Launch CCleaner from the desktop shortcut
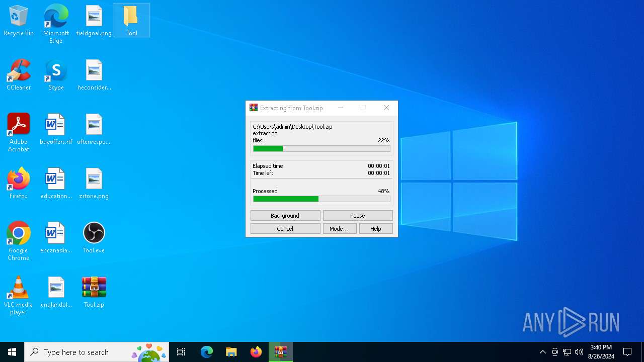Screen dimensions: 644x362 [19, 75]
